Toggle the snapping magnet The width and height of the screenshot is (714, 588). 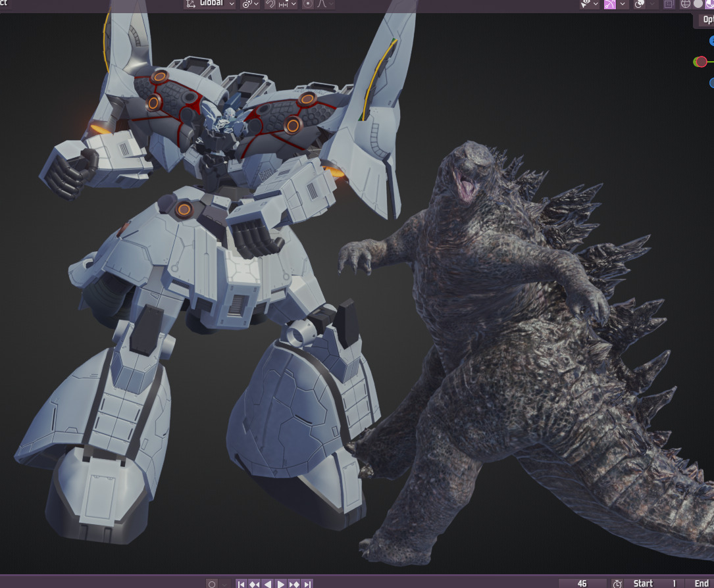click(x=270, y=4)
